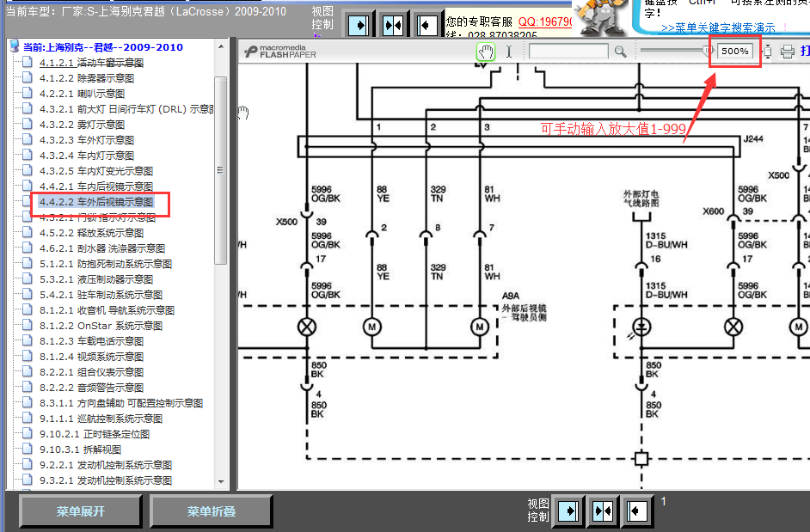Open the QQ customer service link

(x=545, y=21)
